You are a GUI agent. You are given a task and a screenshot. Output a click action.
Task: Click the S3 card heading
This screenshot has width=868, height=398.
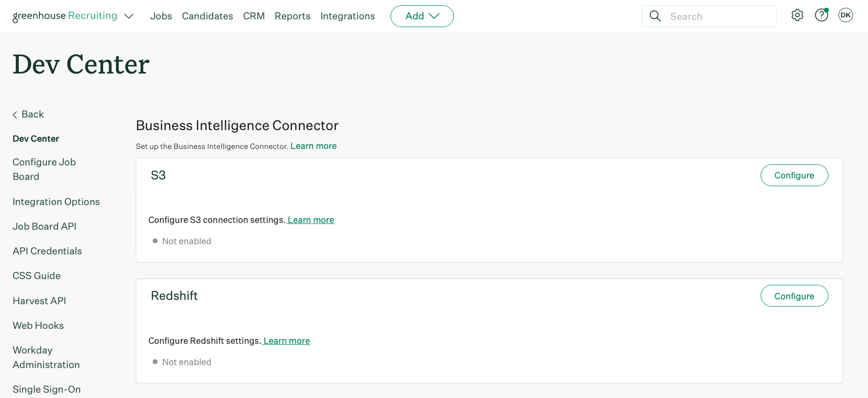(x=159, y=175)
